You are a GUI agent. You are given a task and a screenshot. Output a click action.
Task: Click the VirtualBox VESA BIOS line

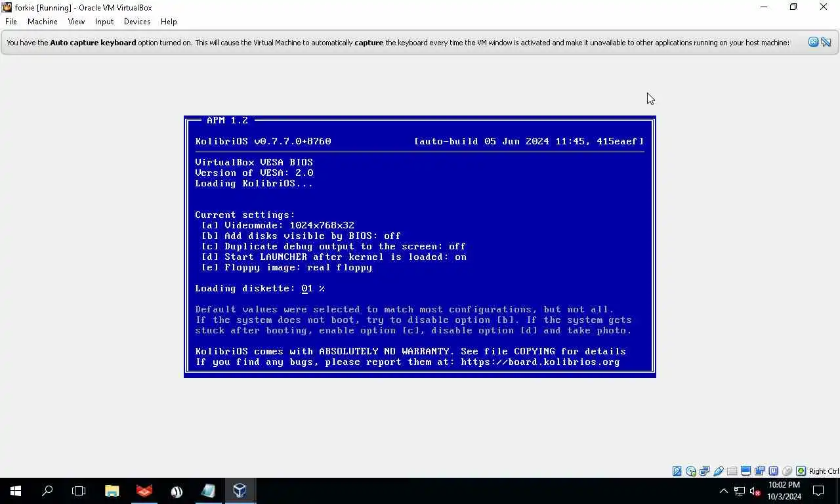(254, 162)
